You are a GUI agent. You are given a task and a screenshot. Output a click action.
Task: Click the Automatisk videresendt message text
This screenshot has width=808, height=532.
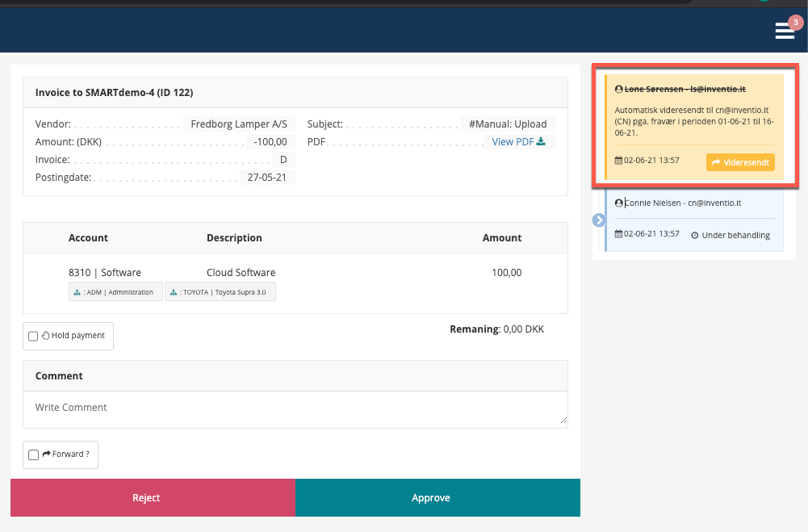(x=694, y=121)
